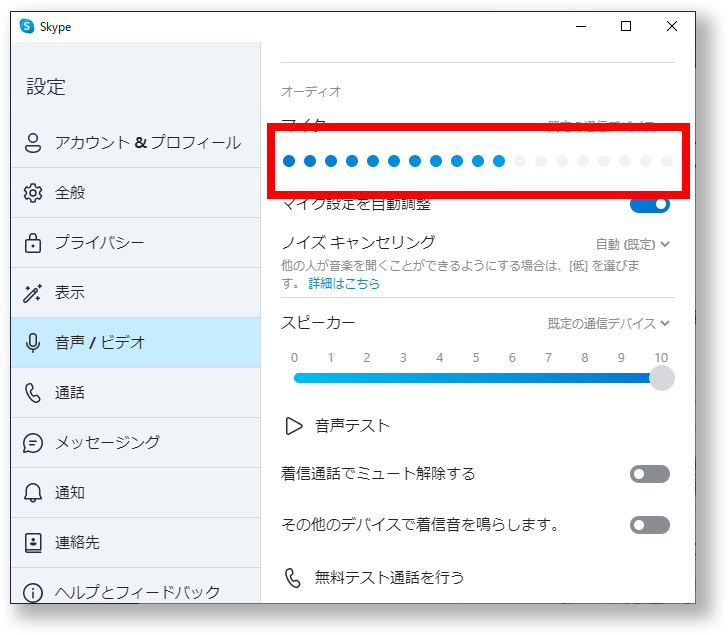Image resolution: width=728 pixels, height=635 pixels.
Task: Open 通知 settings
Action: 136,492
